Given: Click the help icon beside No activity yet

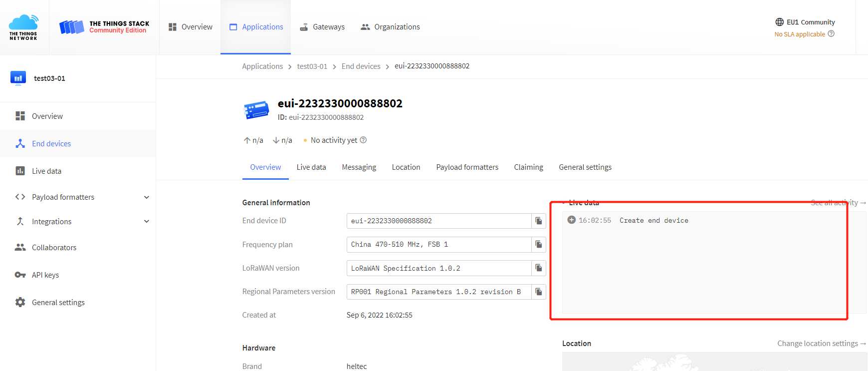Looking at the screenshot, I should pos(363,140).
